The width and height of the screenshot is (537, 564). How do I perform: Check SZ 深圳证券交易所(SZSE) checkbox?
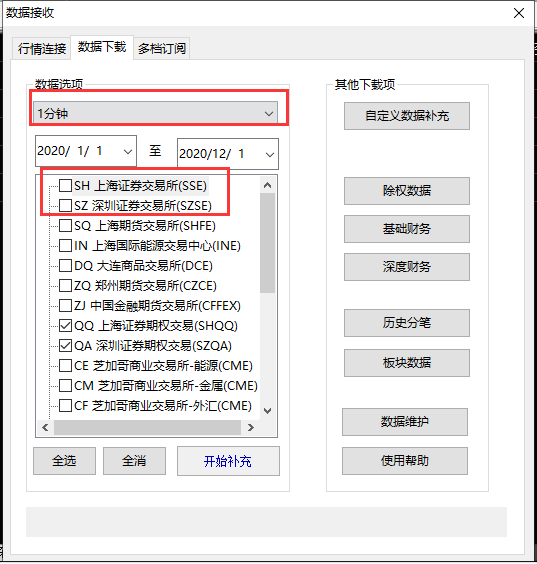[x=65, y=206]
